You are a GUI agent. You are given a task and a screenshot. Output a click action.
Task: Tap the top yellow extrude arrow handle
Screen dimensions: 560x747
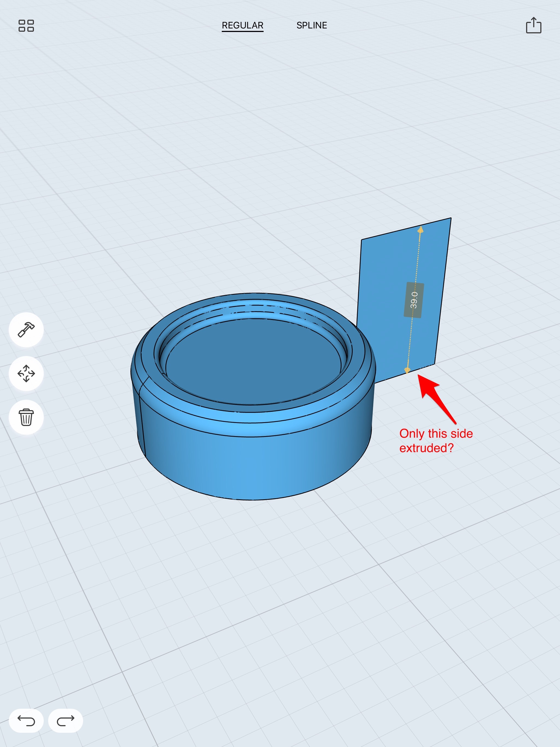coord(420,230)
